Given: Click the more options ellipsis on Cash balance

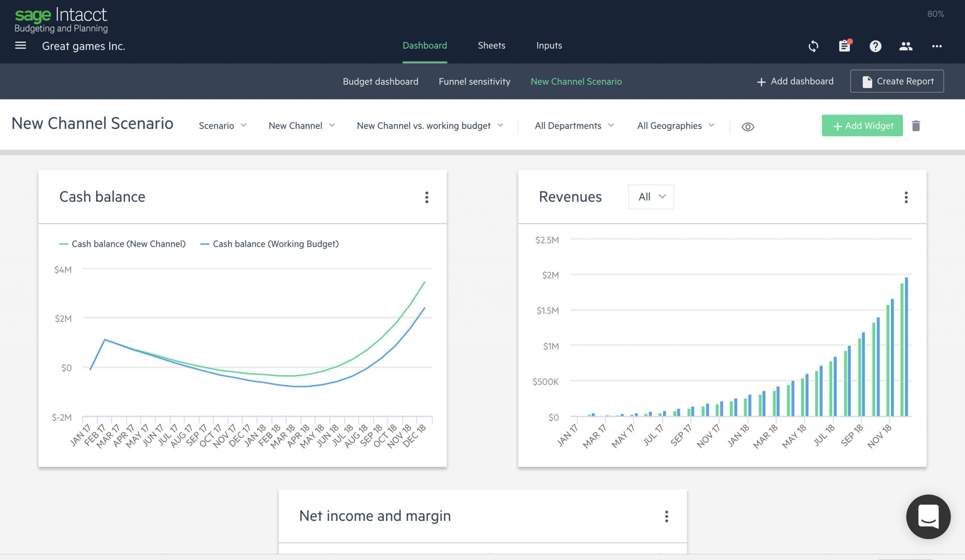Looking at the screenshot, I should tap(427, 197).
